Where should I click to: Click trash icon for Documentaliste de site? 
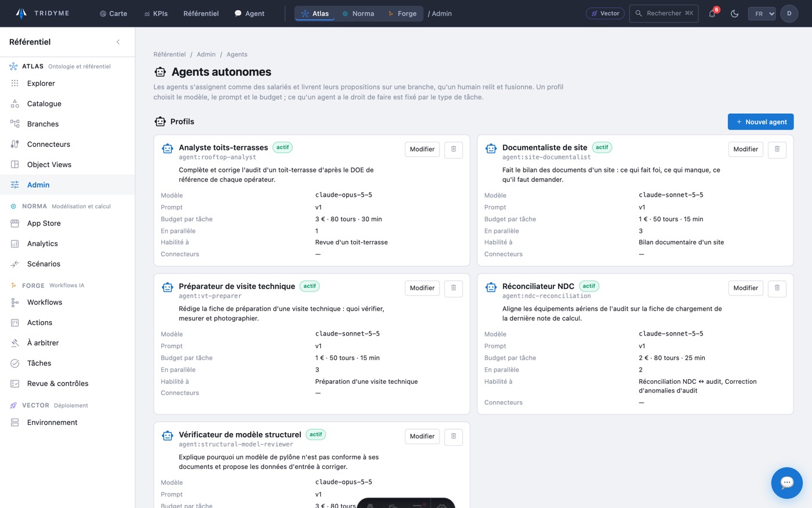[x=777, y=149]
